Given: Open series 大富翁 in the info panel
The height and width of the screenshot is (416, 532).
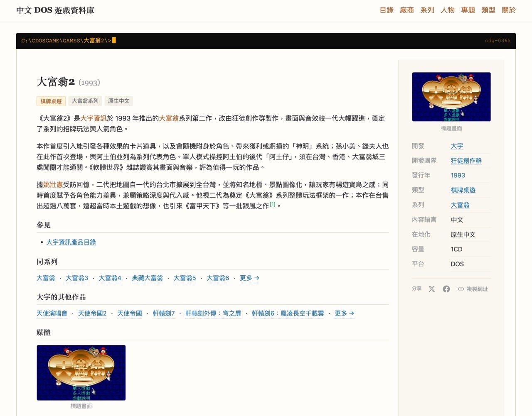Looking at the screenshot, I should pyautogui.click(x=460, y=205).
